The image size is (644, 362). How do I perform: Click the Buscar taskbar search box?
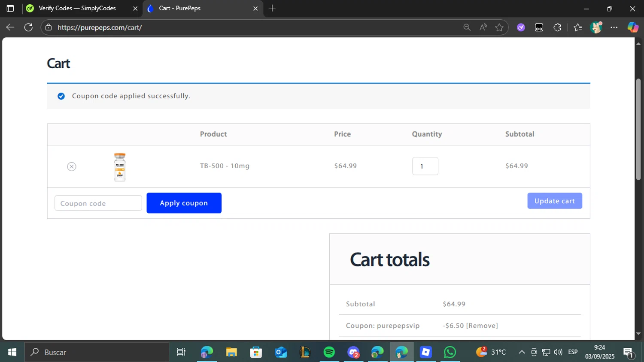tap(97, 352)
